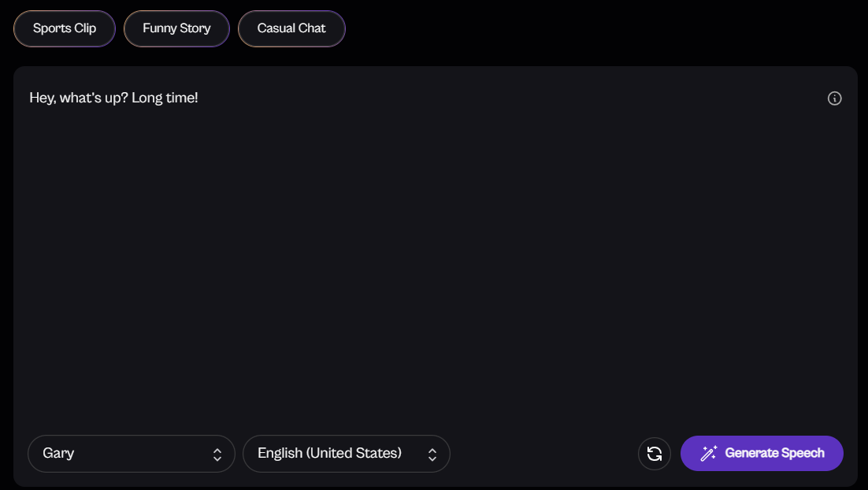Click the up-down arrows beside Gary
Screen dimensions: 868x490
[217, 455]
